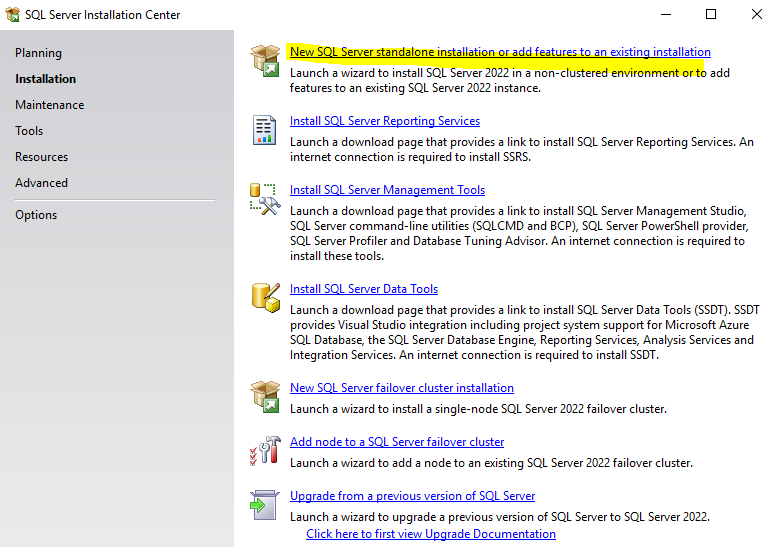Click the Reporting Services document icon
This screenshot has height=547, width=777.
(x=265, y=130)
